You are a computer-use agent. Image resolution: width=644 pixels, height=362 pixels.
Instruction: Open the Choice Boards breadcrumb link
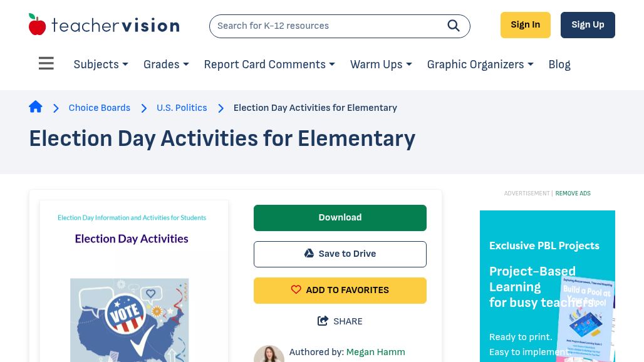(100, 108)
